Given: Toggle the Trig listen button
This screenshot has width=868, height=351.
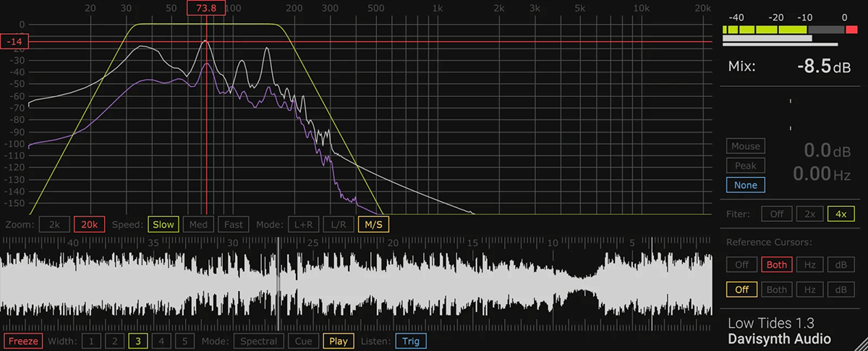Looking at the screenshot, I should point(411,341).
